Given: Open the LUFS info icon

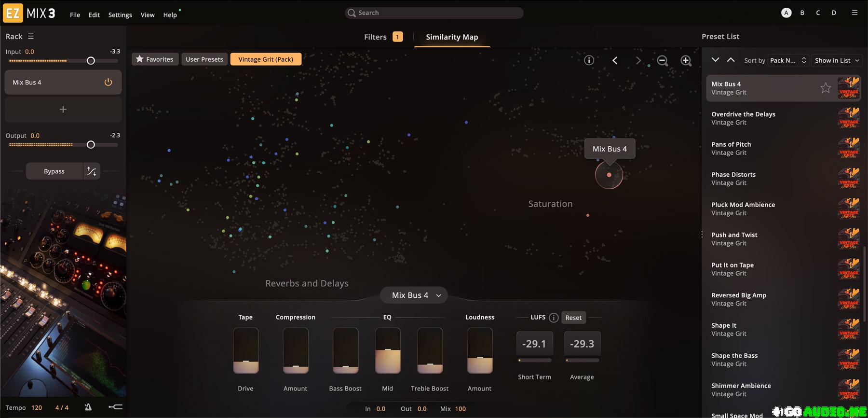Looking at the screenshot, I should pos(554,318).
